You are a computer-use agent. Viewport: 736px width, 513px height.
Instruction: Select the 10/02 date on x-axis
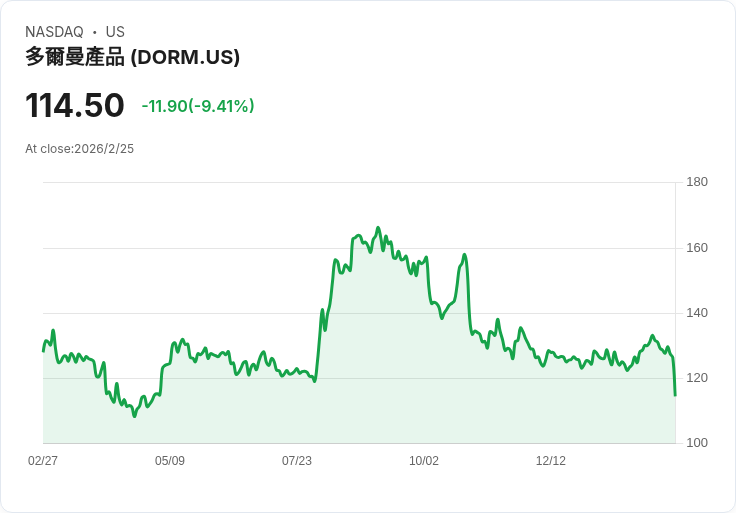[424, 461]
